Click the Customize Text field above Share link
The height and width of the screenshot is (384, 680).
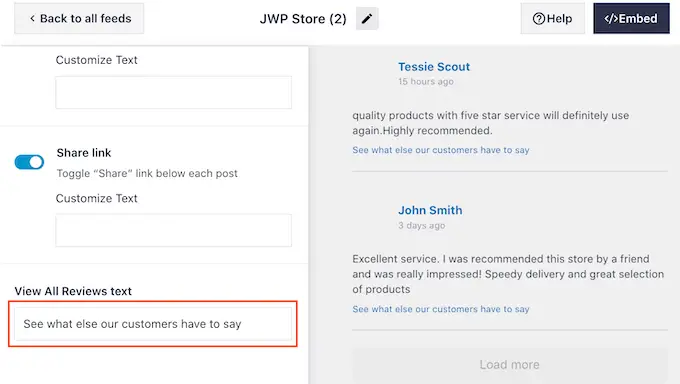point(173,92)
